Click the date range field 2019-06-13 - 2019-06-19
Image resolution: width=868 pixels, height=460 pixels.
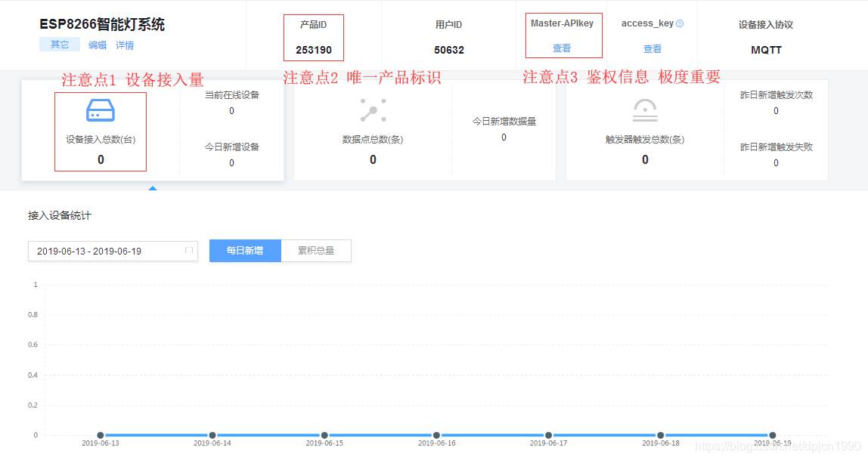[x=113, y=251]
